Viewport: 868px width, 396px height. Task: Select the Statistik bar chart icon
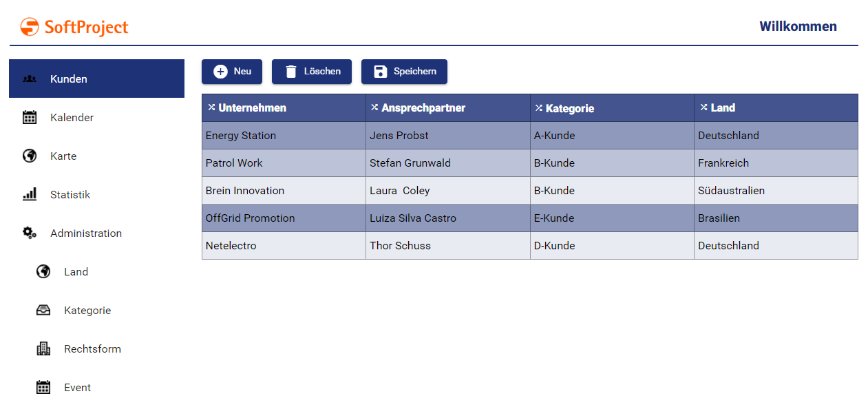click(30, 195)
